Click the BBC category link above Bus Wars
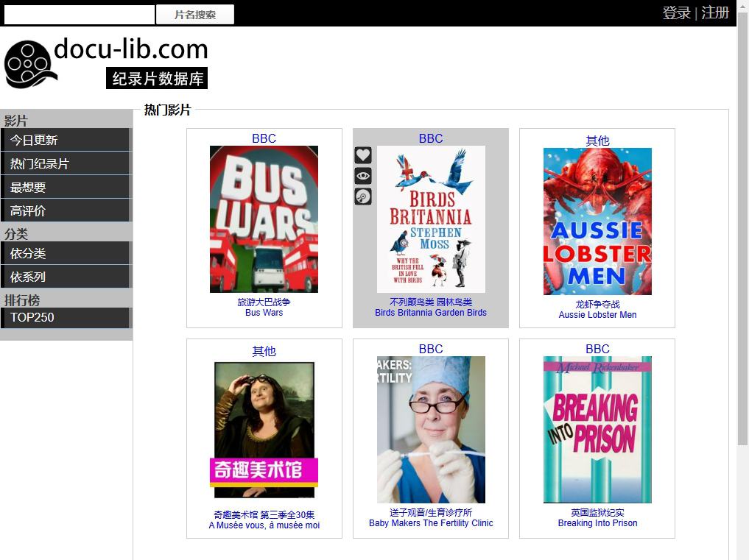 (x=264, y=138)
